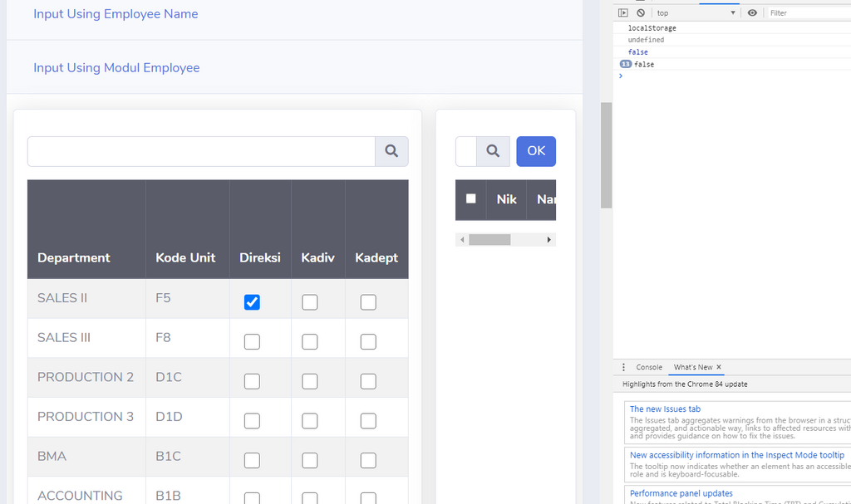Toggle the select-all checkbox in the Nik table header
The image size is (851, 504).
point(470,199)
